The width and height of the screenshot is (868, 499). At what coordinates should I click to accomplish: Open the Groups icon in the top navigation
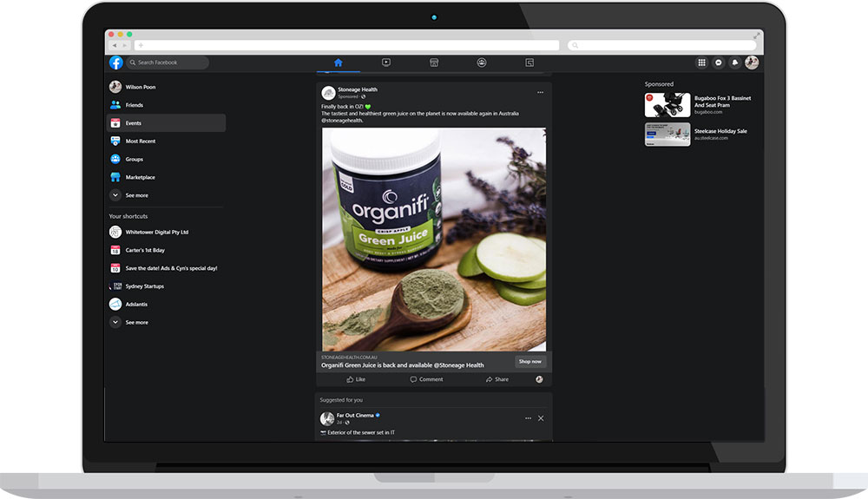pos(482,62)
